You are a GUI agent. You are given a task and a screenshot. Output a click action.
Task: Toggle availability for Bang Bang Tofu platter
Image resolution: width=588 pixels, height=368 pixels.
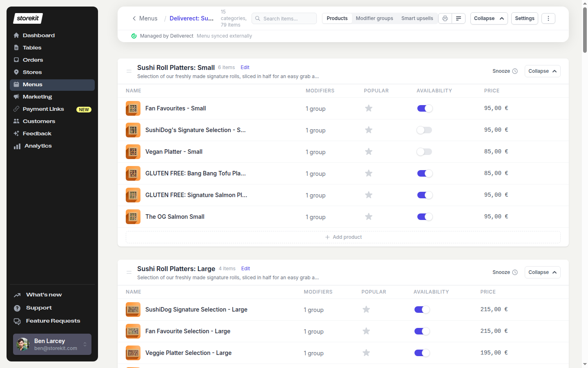(425, 173)
